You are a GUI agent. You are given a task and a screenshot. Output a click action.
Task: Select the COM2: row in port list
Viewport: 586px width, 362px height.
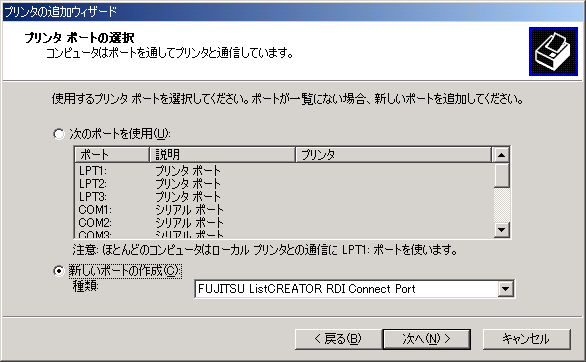pos(284,223)
